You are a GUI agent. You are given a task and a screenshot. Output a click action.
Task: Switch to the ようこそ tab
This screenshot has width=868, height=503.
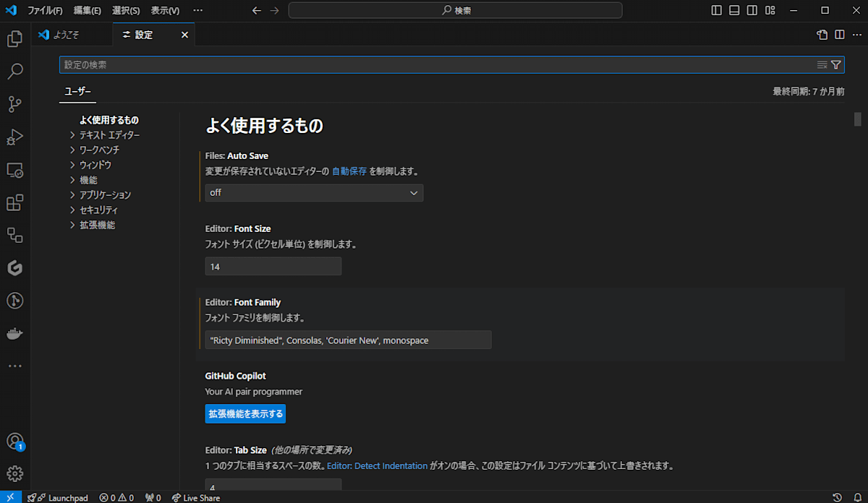[72, 35]
